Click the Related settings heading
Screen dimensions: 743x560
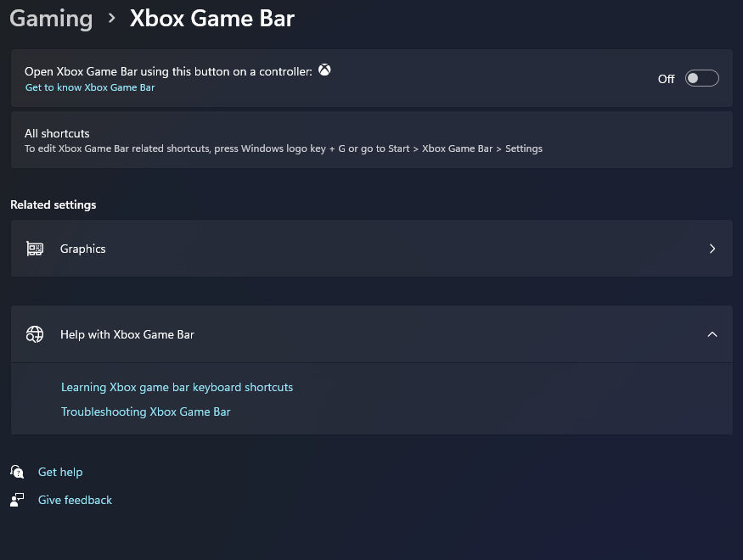click(x=53, y=204)
